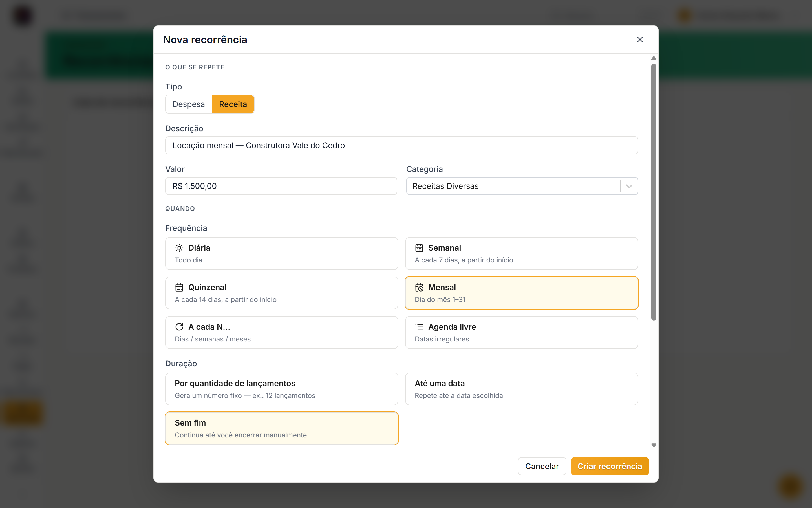This screenshot has width=812, height=508.
Task: Select the Sem fim duration option
Action: coord(281,428)
